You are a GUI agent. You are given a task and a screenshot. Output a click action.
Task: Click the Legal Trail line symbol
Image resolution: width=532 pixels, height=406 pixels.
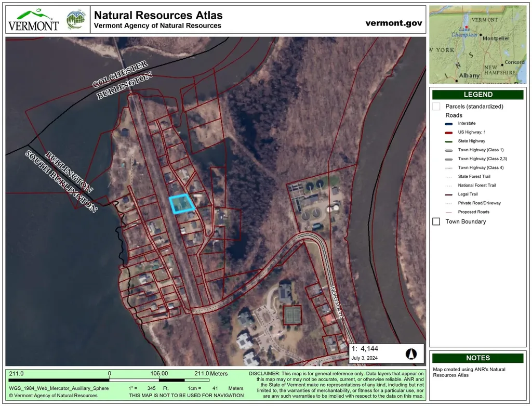[448, 194]
